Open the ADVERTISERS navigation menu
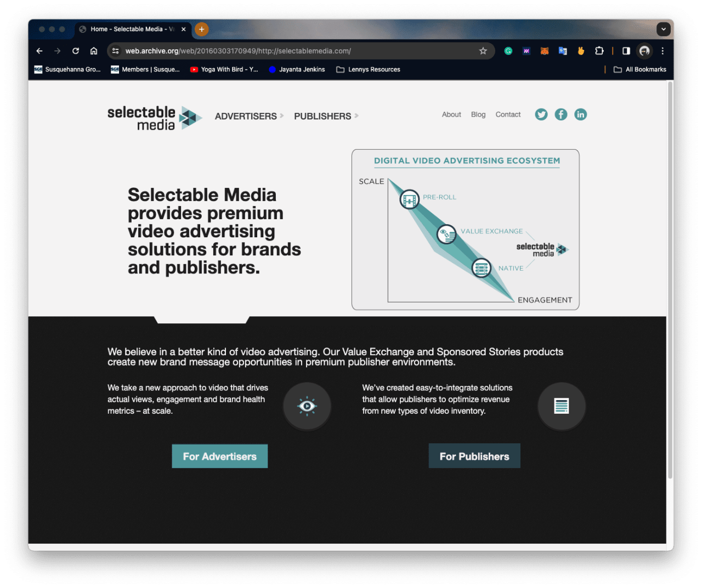This screenshot has width=702, height=588. click(249, 116)
